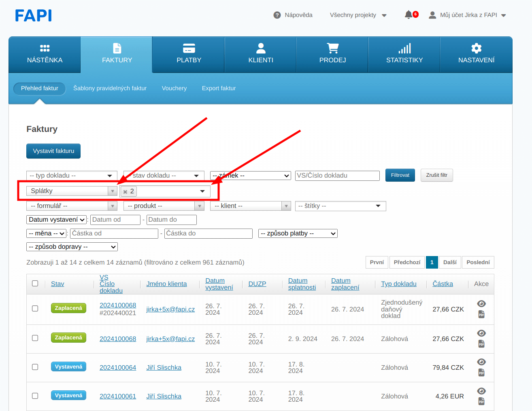Switch to FAKTURY tab
This screenshot has width=532, height=411.
point(117,55)
